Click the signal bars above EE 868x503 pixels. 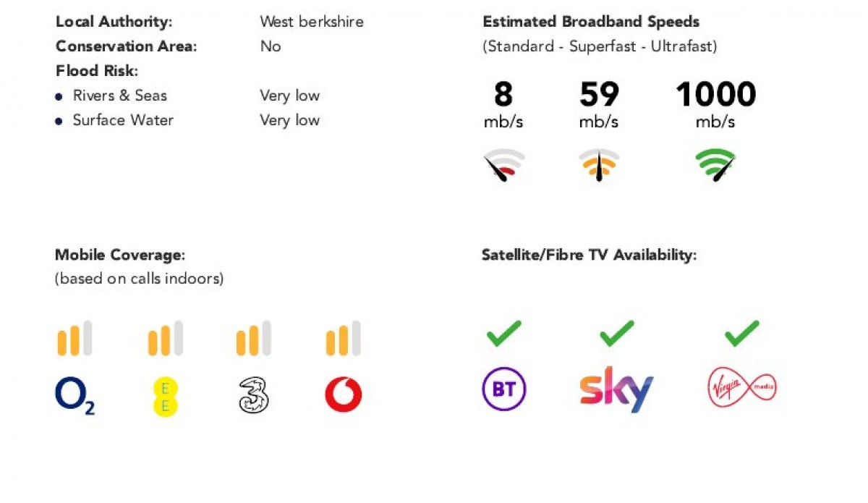tap(165, 338)
